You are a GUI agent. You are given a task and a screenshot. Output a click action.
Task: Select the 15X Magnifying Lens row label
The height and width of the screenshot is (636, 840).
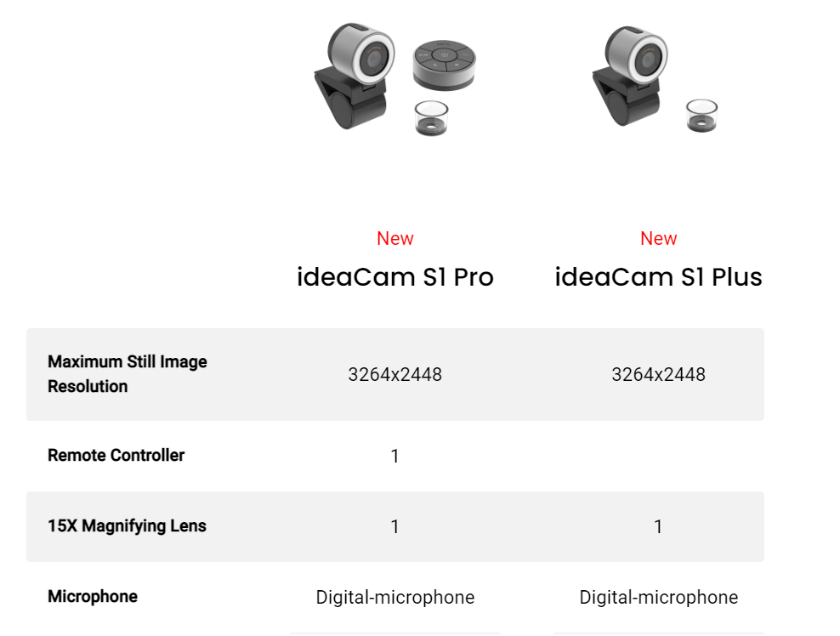click(x=127, y=526)
